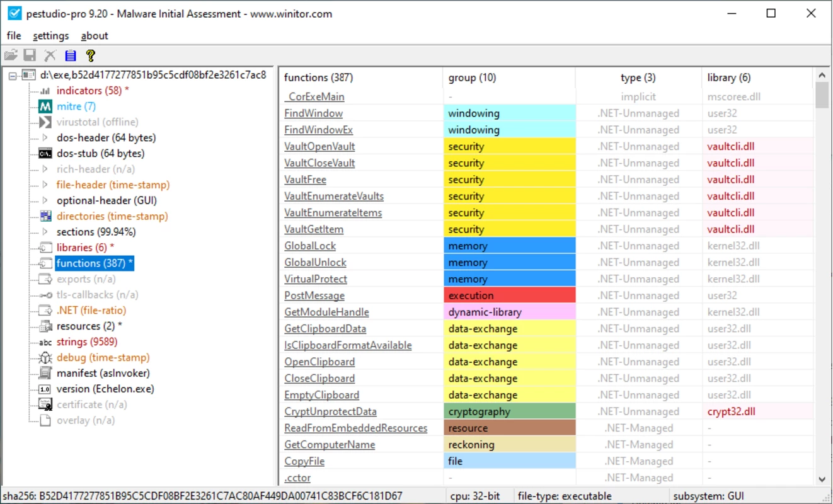
Task: Click the blue report list toolbar icon
Action: pos(71,55)
